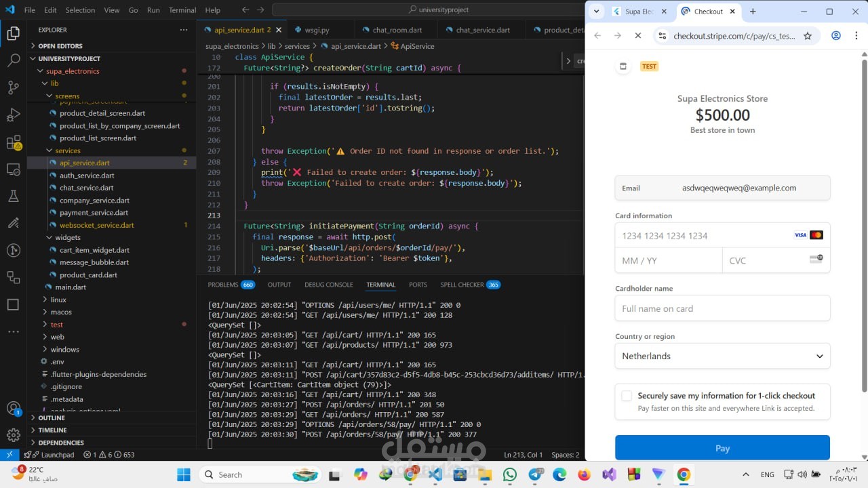
Task: Open the Search view in activity bar
Action: (13, 60)
